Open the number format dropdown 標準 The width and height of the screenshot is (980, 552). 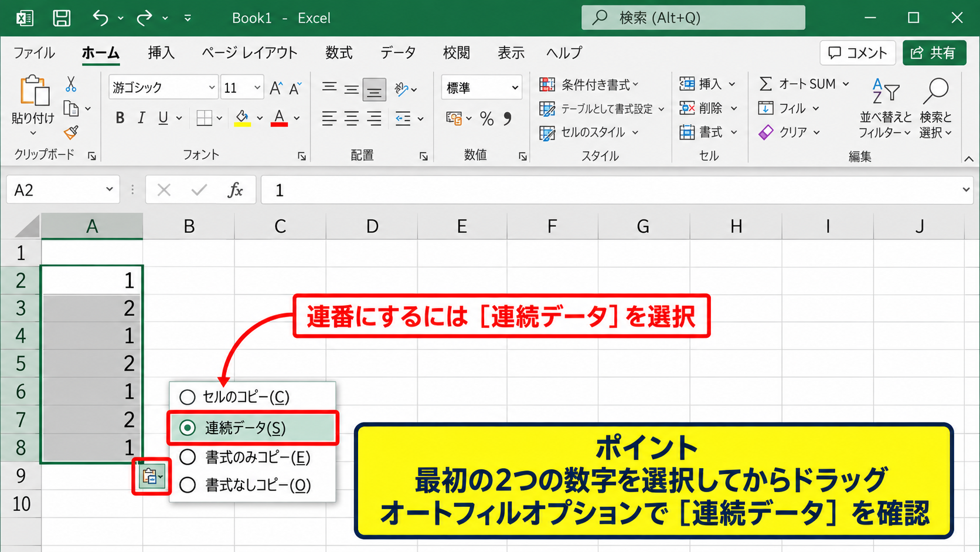[515, 88]
